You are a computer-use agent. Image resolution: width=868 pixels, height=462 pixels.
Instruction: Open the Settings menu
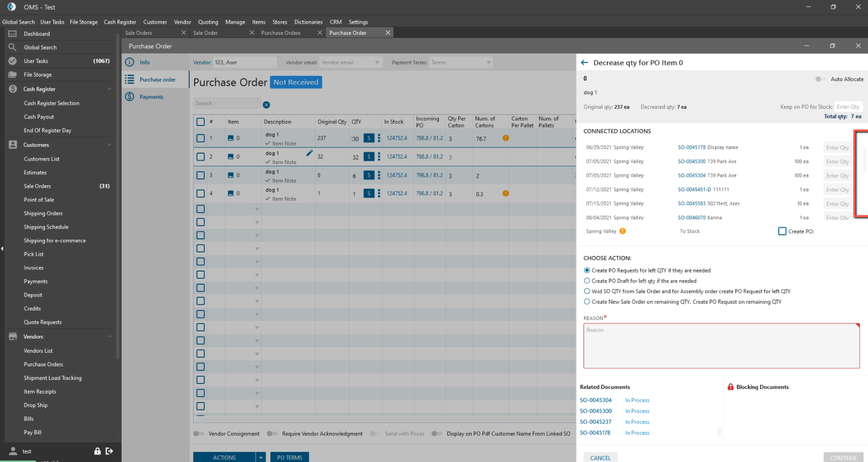[358, 22]
